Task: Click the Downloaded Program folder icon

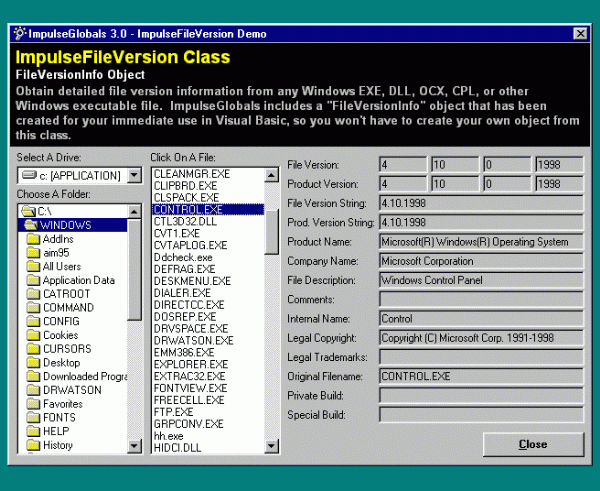Action: (x=34, y=377)
